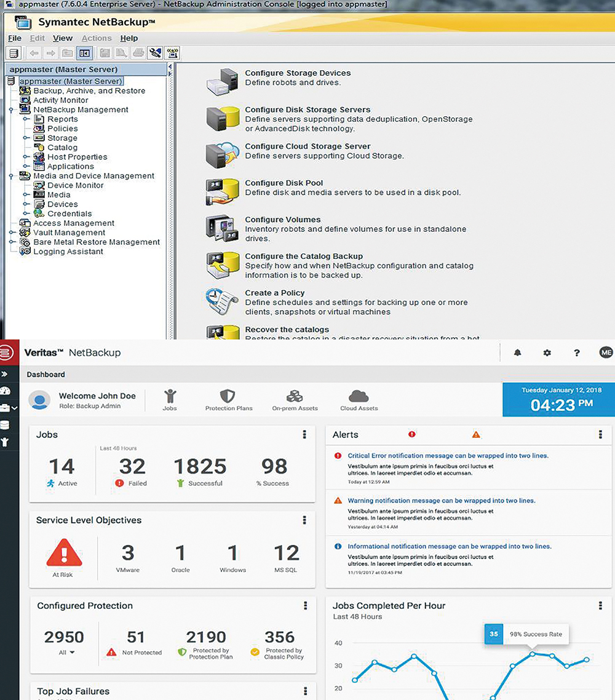615x700 pixels.
Task: Select Access Management in the tree
Action: coord(74,223)
